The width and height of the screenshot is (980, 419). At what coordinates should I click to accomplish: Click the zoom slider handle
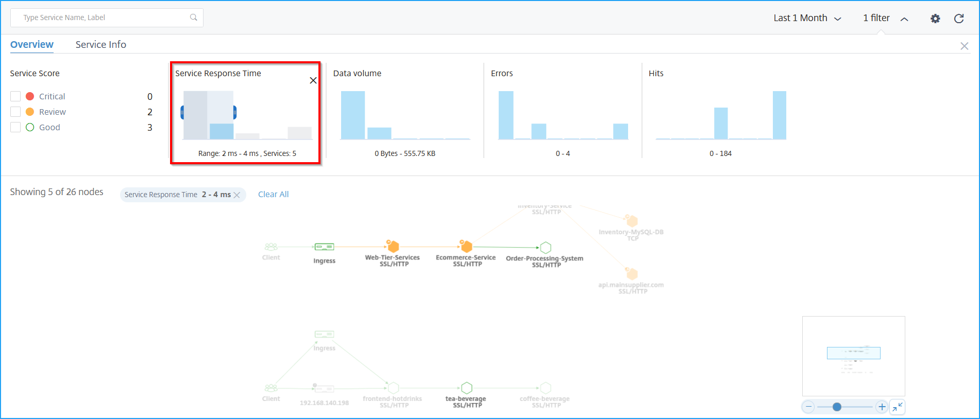coord(837,407)
